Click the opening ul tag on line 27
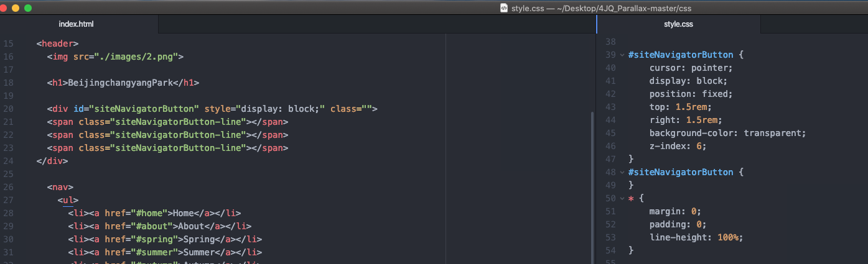This screenshot has height=264, width=868. 68,200
